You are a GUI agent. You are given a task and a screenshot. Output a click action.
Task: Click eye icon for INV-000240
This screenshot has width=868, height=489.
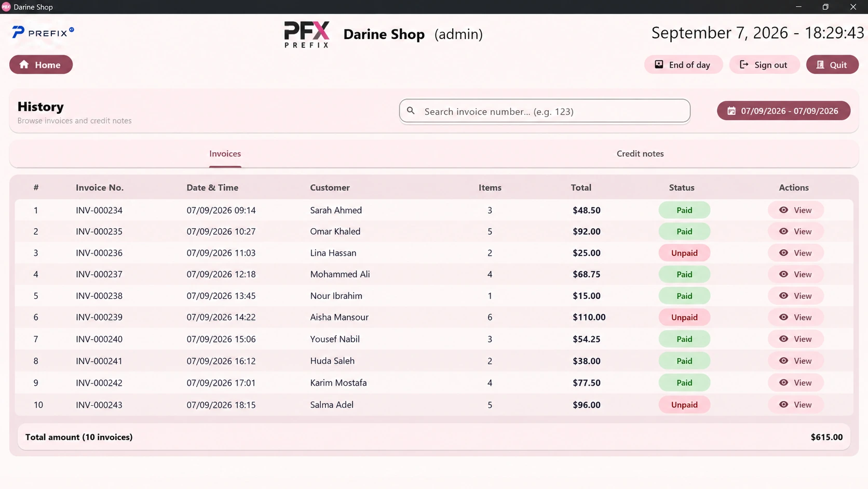[x=783, y=339]
